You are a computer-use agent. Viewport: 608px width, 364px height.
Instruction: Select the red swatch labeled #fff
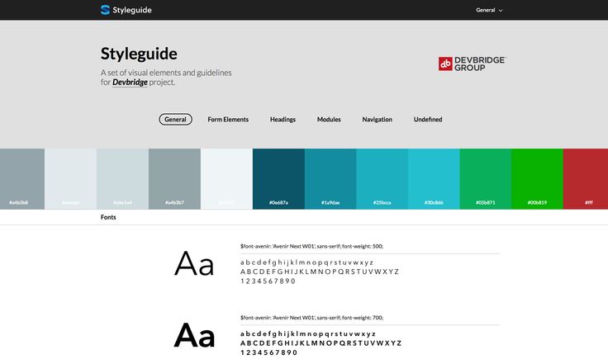[x=586, y=179]
